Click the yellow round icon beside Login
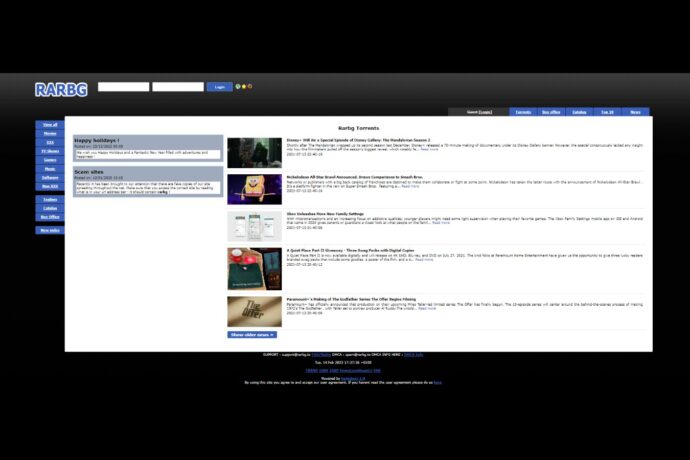 244,87
